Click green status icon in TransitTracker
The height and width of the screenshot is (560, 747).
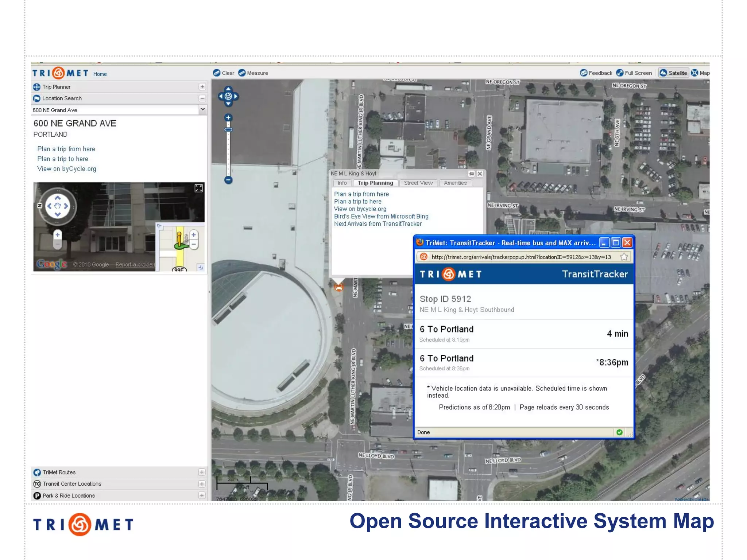619,432
